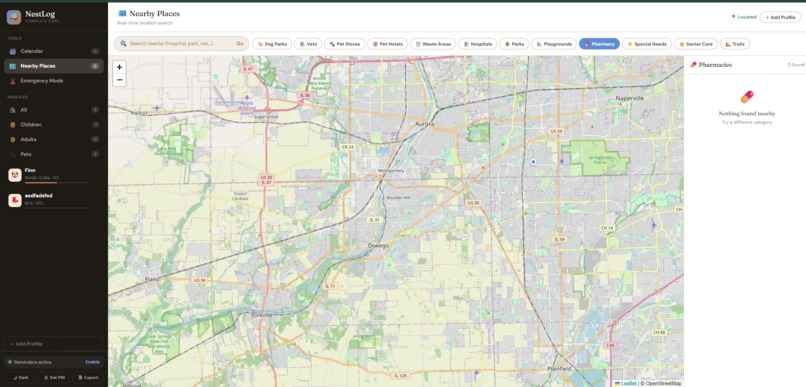806x387 pixels.
Task: Select the Pet Stores category chip
Action: [x=344, y=44]
